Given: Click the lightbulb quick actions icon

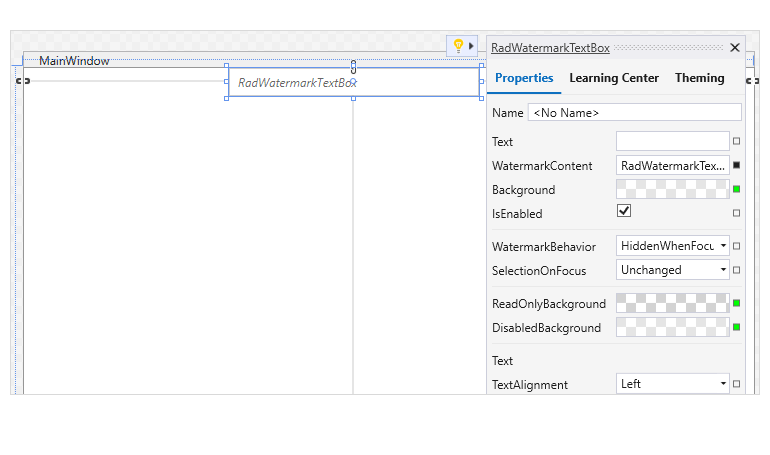Looking at the screenshot, I should 458,46.
